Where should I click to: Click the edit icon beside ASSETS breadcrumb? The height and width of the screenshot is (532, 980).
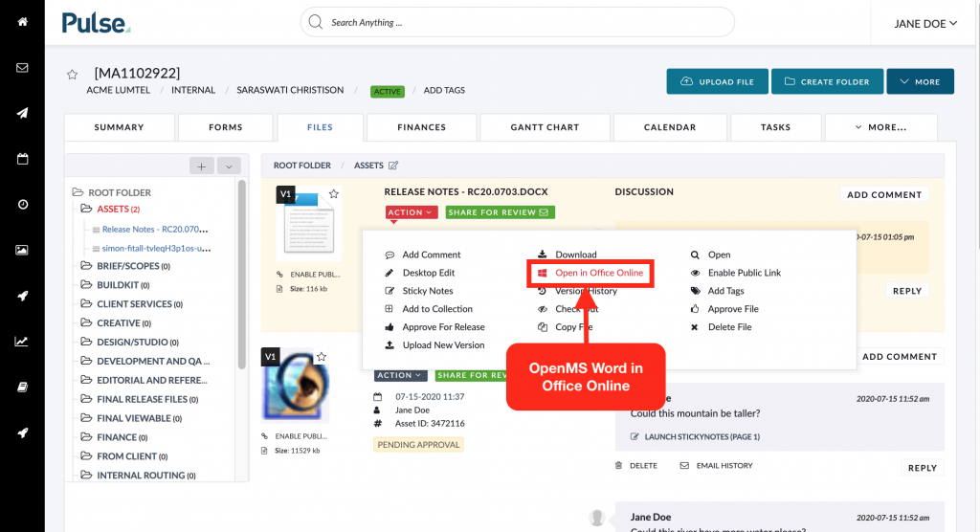pyautogui.click(x=393, y=166)
